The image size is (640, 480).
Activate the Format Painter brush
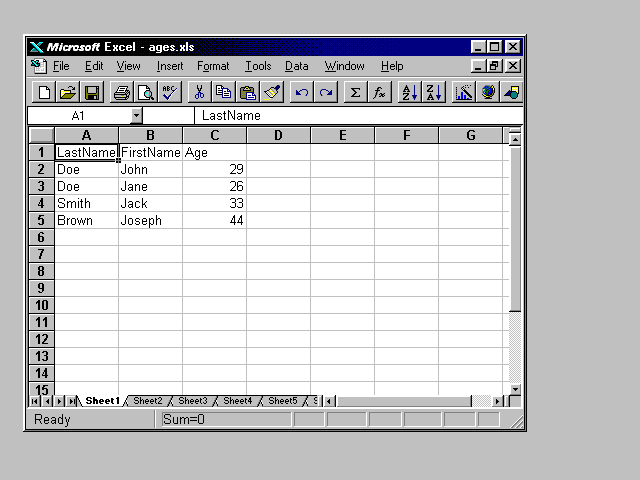pyautogui.click(x=272, y=93)
